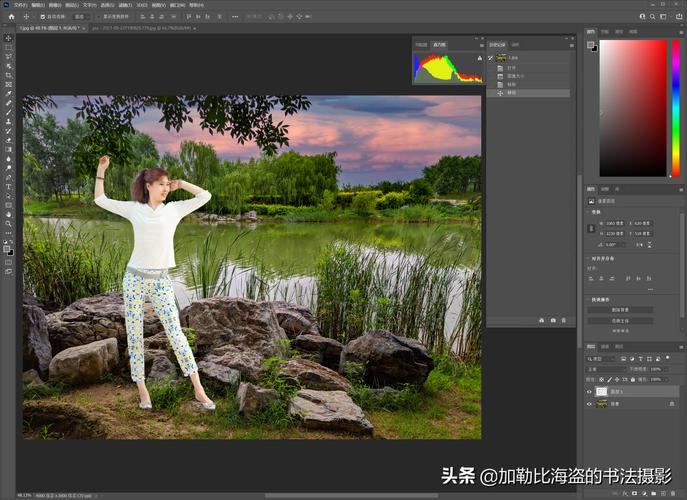
Task: Select the Clone Stamp tool
Action: [x=8, y=121]
